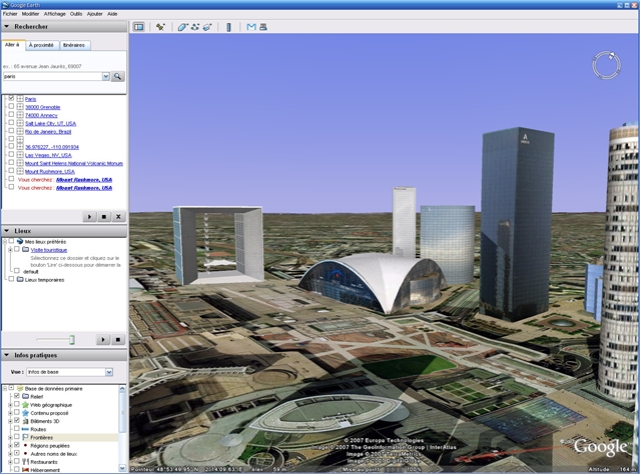This screenshot has width=640, height=474.
Task: Expand the Régions peuplées layer node
Action: pyautogui.click(x=10, y=445)
